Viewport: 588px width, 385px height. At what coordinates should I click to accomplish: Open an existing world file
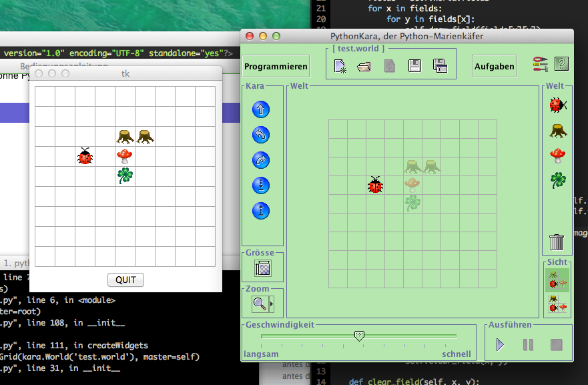[363, 65]
